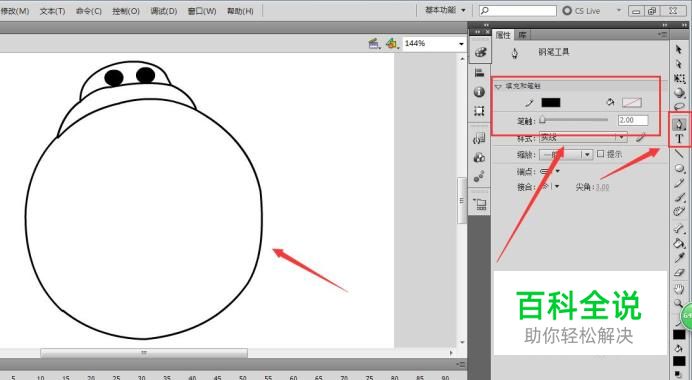This screenshot has height=380, width=692.
Task: Select the Bone tool
Action: point(679,228)
